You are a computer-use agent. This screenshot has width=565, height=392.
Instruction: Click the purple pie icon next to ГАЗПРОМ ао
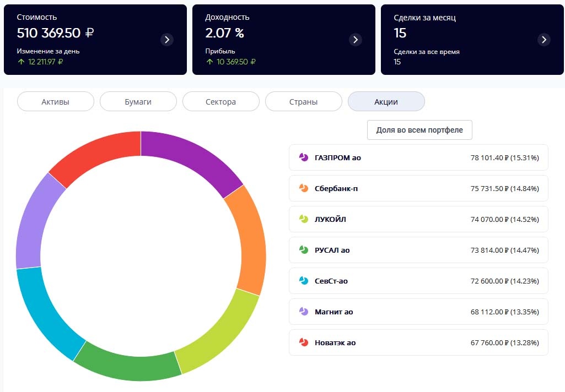[304, 157]
